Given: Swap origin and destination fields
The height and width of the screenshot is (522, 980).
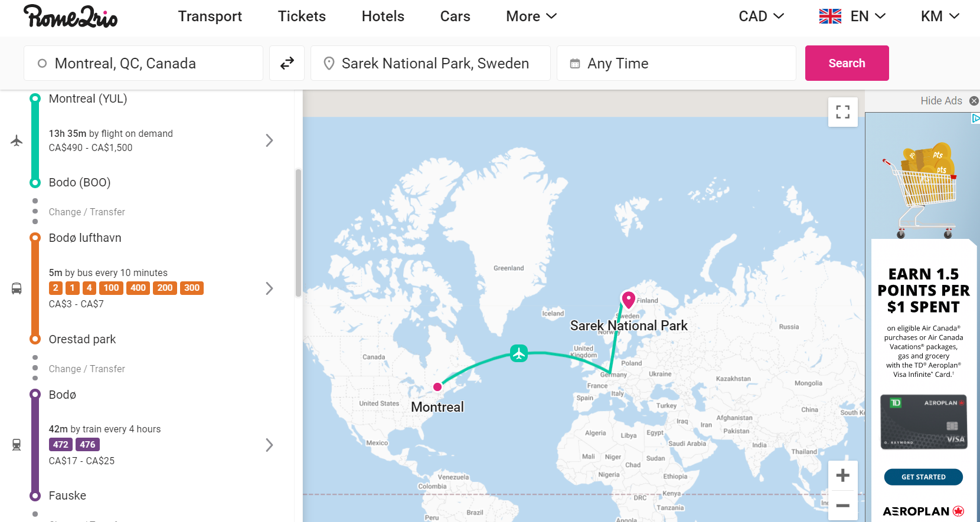Looking at the screenshot, I should pos(287,63).
